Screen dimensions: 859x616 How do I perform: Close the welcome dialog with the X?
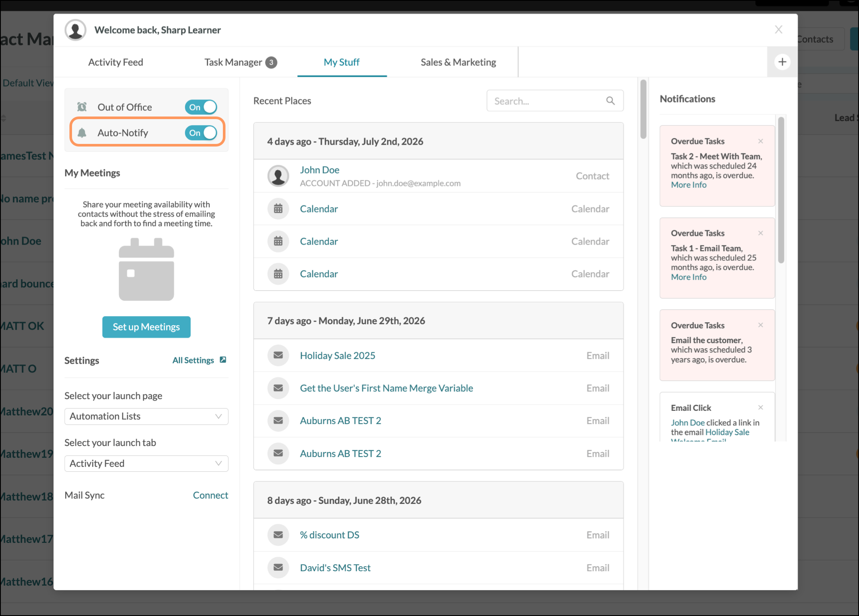click(x=778, y=30)
